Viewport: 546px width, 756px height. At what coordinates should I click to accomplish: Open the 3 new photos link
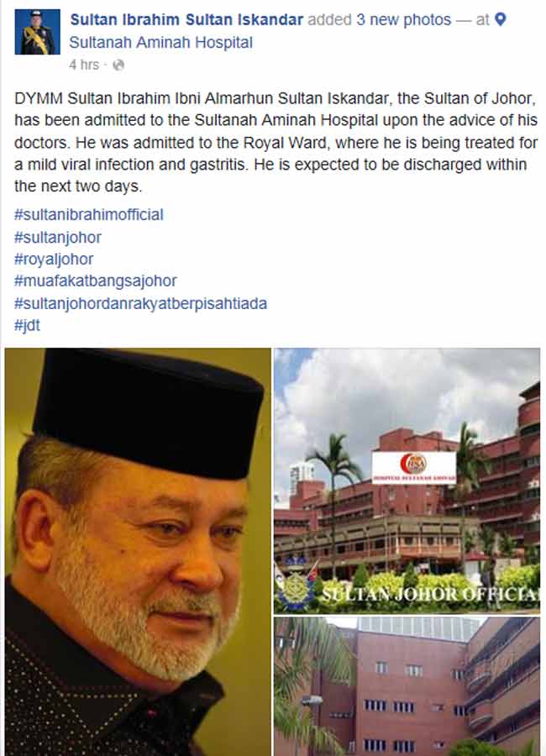[x=404, y=20]
